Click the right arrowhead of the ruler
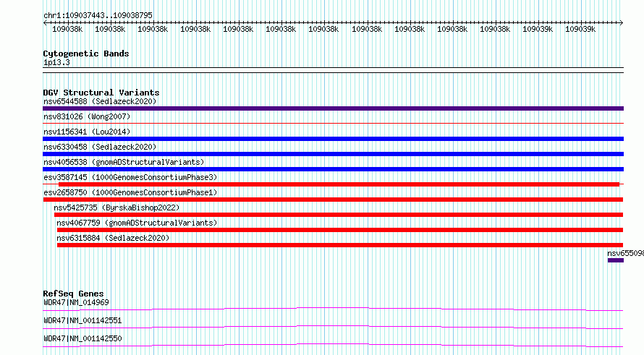Screen dimensions: 644x355 pyautogui.click(x=622, y=23)
